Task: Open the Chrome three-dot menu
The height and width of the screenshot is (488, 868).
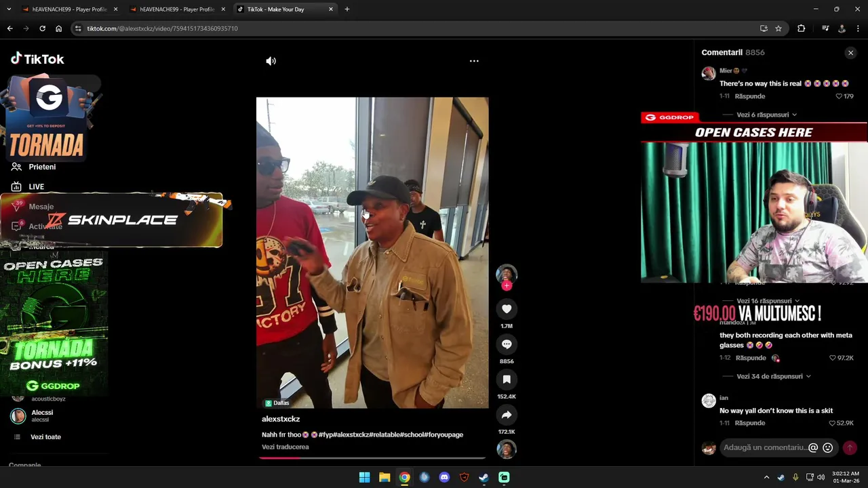Action: (x=859, y=28)
